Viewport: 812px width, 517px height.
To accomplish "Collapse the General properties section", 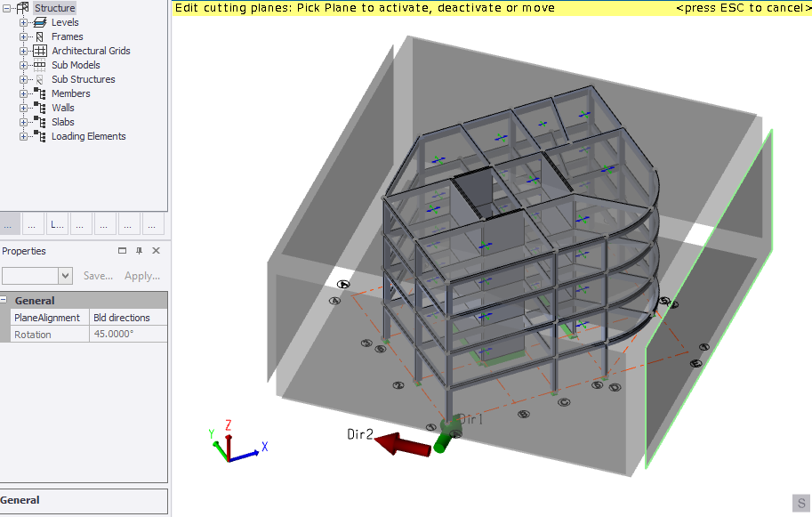I will pos(6,300).
